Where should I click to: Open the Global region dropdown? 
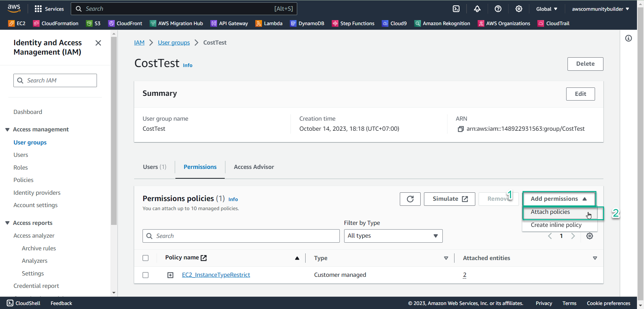[547, 9]
